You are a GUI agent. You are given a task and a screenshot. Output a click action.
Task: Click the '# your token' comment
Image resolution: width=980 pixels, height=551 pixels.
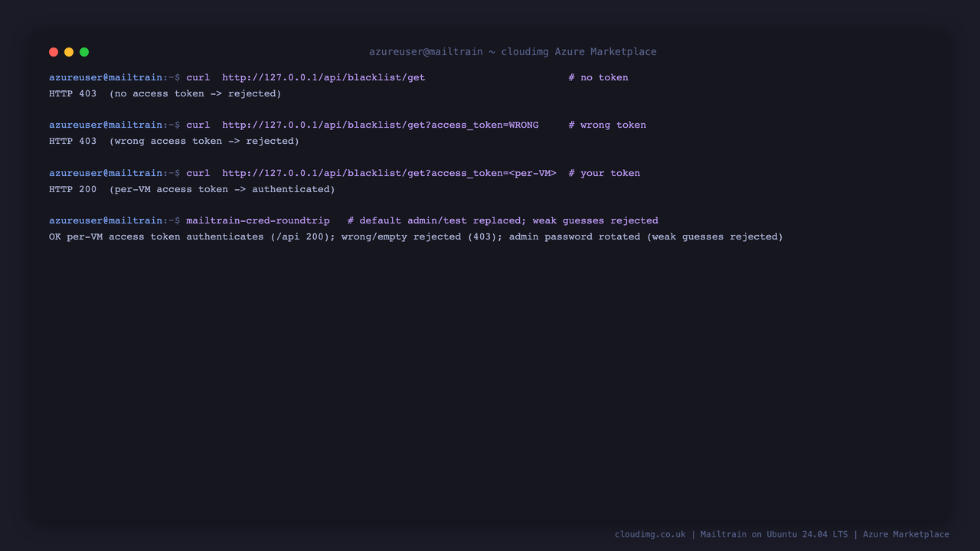point(604,173)
